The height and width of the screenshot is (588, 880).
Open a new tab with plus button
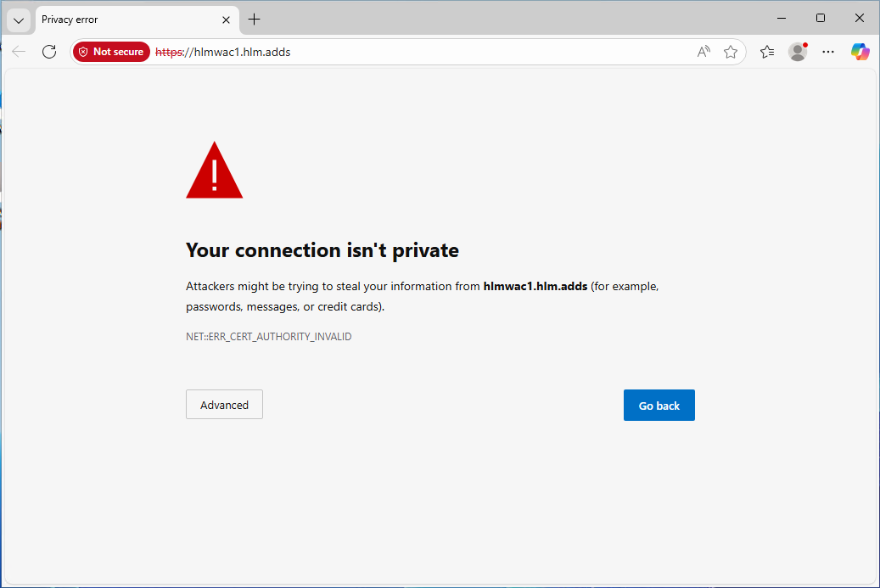coord(254,20)
